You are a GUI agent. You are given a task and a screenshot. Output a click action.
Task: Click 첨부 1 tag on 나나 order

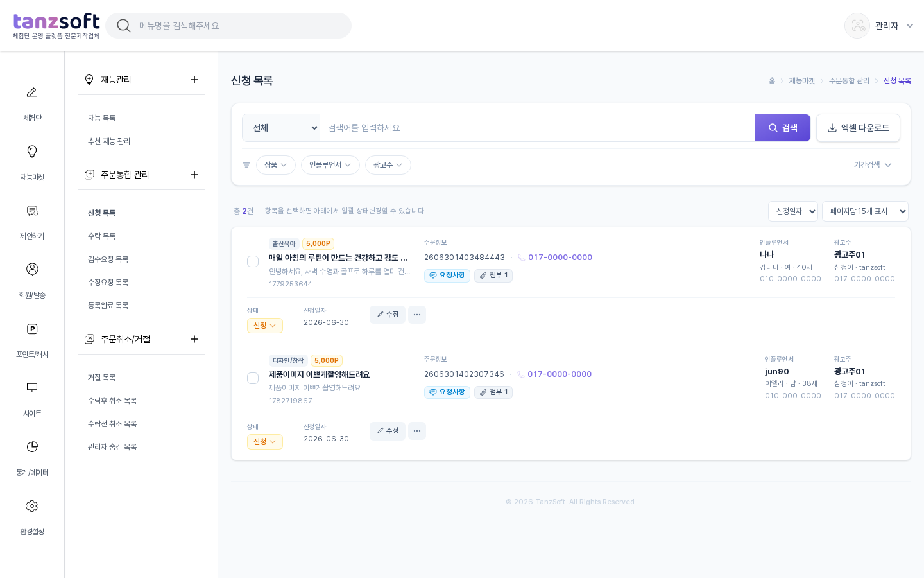493,276
